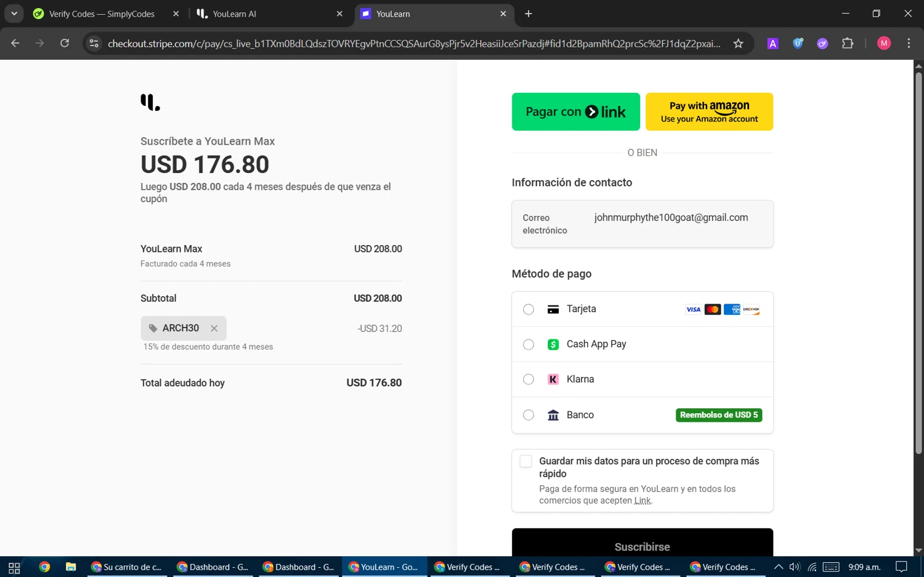Image resolution: width=924 pixels, height=577 pixels.
Task: Open the blue shield extension
Action: tap(798, 43)
